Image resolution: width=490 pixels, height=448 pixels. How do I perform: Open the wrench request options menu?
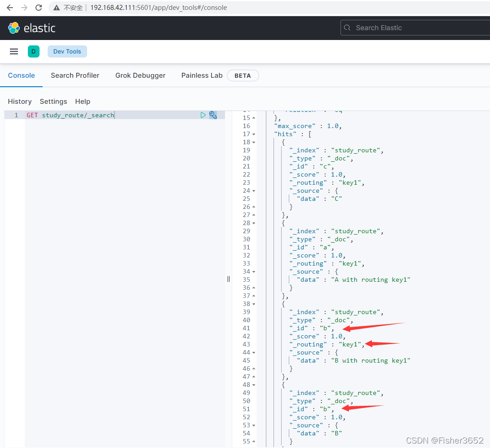tap(213, 115)
